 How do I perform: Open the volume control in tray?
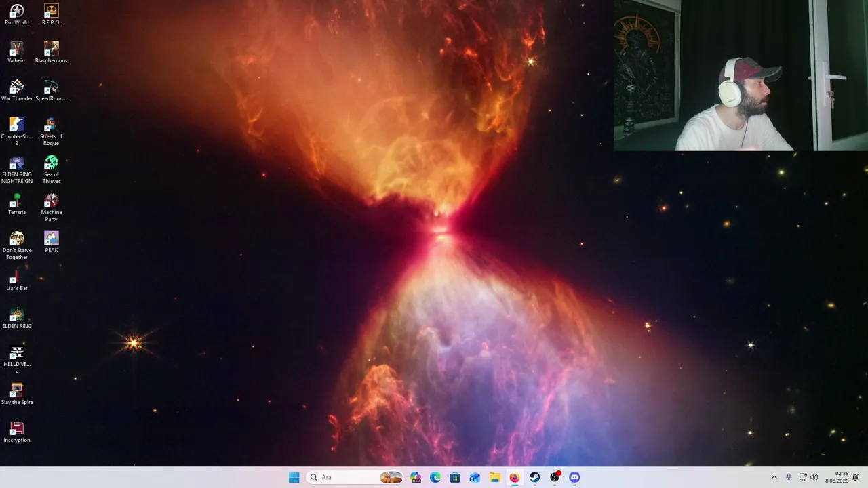(814, 477)
